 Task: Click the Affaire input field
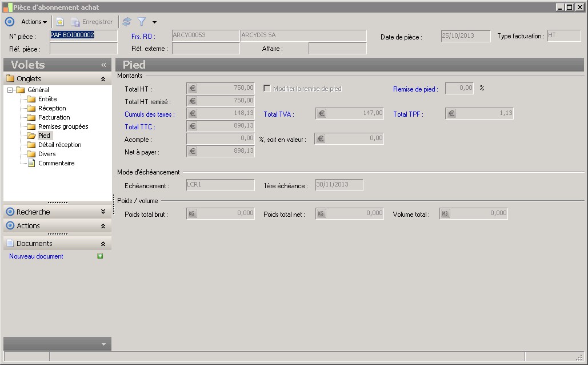point(338,49)
